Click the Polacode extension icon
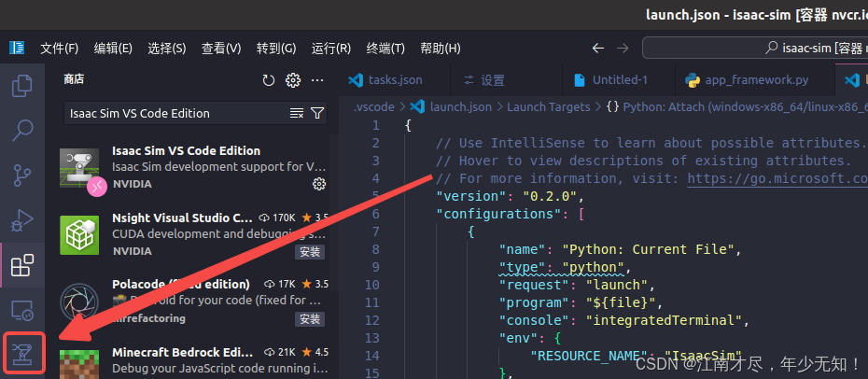Viewport: 868px width, 379px height. (79, 302)
